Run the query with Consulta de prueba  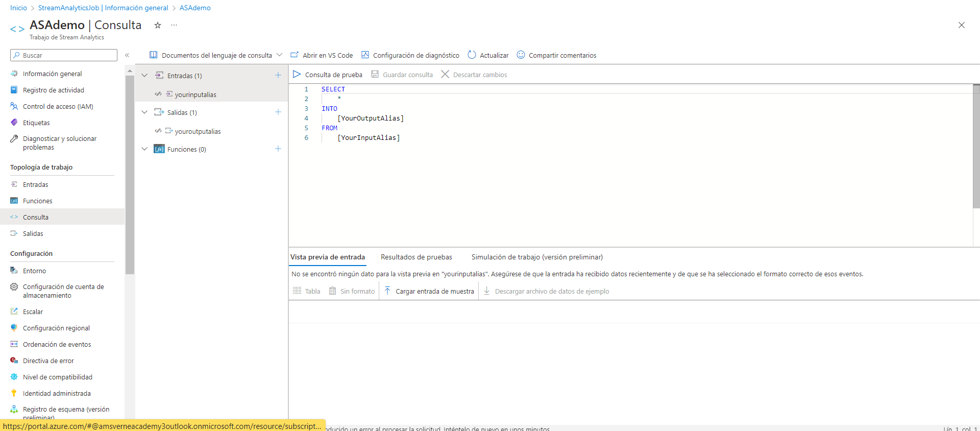click(328, 75)
